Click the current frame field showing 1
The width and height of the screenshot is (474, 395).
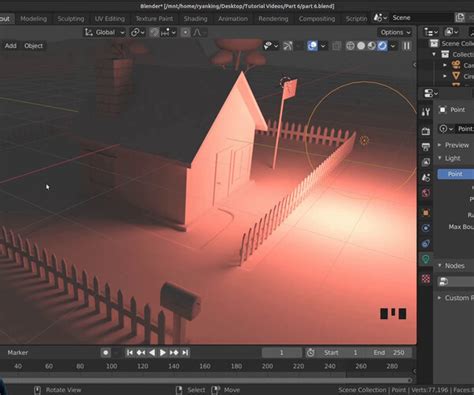(282, 353)
